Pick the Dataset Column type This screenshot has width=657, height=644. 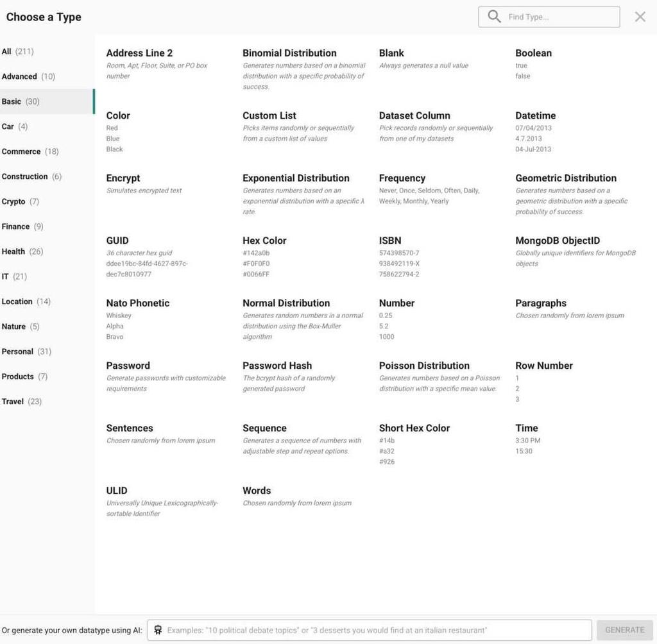414,115
